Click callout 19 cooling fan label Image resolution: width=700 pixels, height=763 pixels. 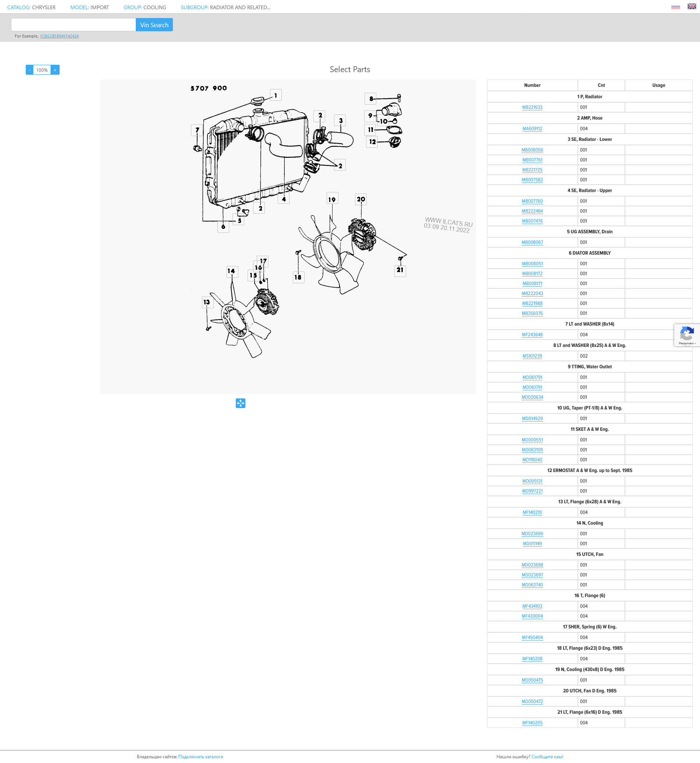click(x=332, y=199)
